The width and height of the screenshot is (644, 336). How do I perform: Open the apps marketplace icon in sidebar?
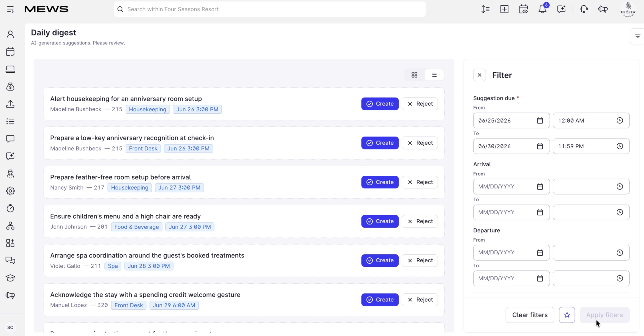coord(10,243)
